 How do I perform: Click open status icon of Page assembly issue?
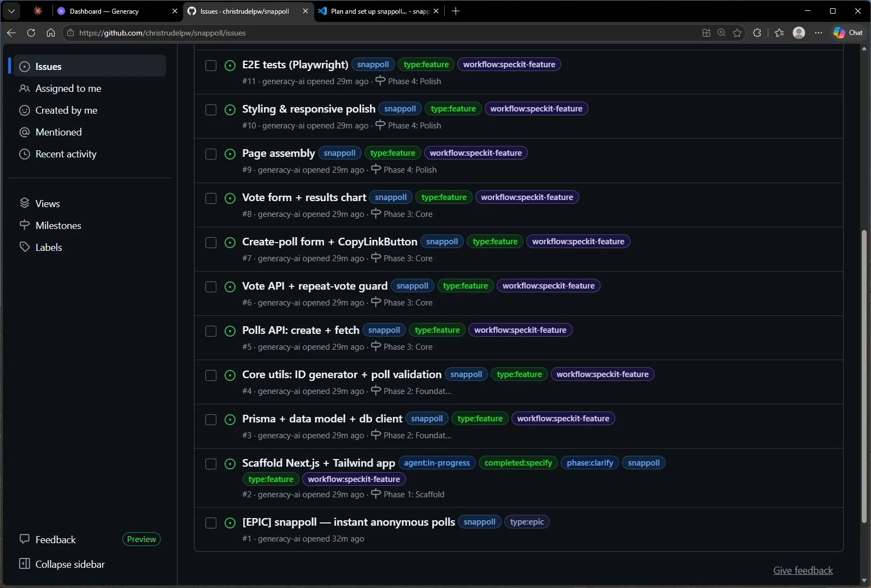[x=230, y=154]
